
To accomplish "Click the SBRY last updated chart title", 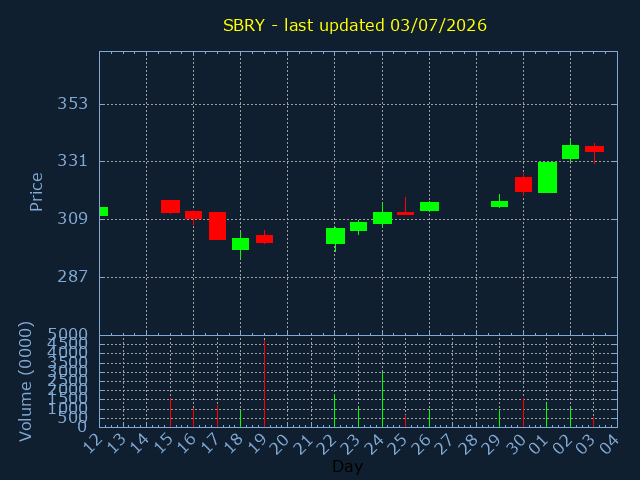I will [355, 25].
